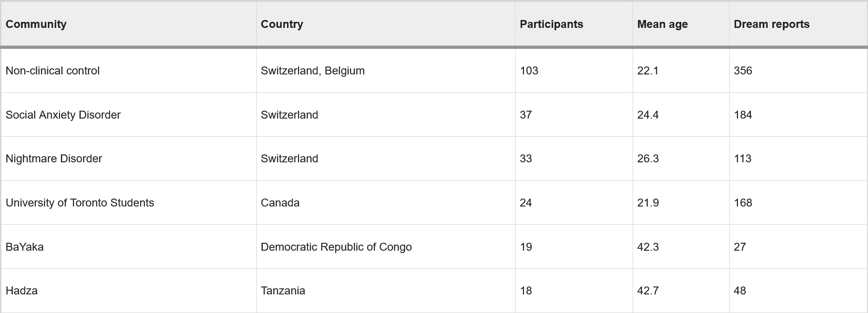Click the Canada country cell
The image size is (868, 313).
[280, 203]
